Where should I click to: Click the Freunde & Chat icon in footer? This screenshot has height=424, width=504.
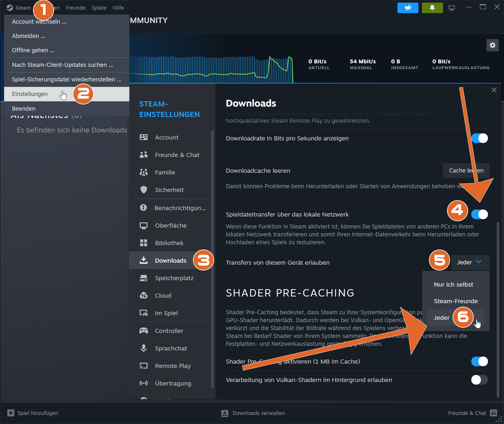point(493,413)
